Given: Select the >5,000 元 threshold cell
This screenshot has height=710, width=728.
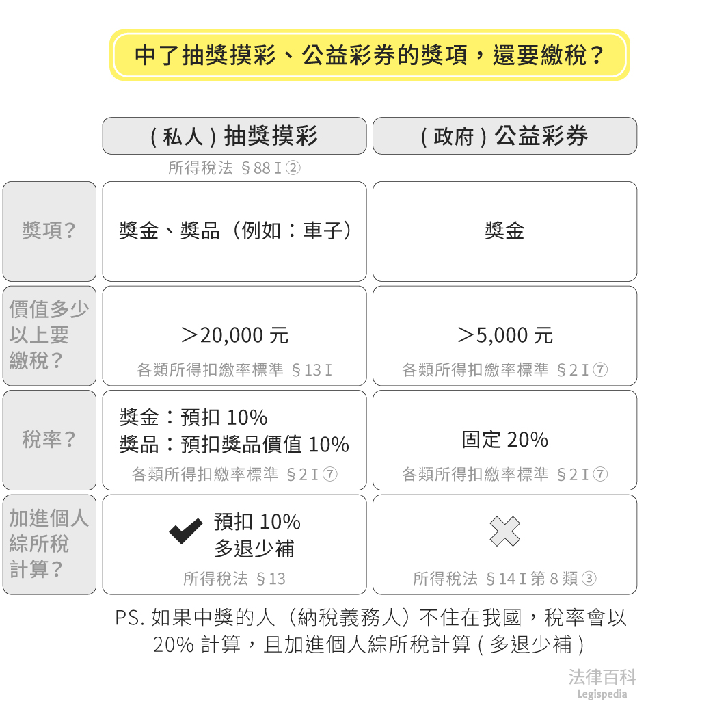Looking at the screenshot, I should [x=504, y=335].
